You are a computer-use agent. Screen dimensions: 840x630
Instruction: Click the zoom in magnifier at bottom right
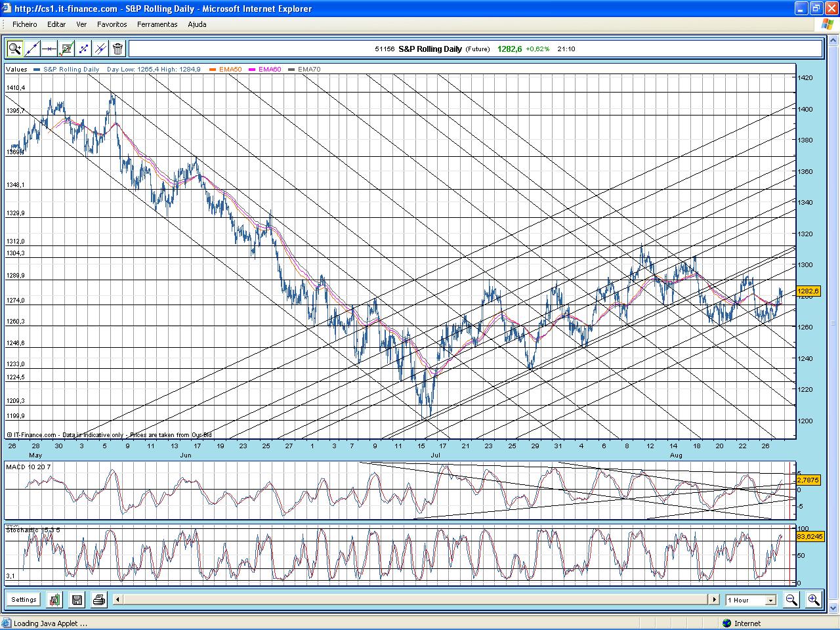click(x=814, y=599)
